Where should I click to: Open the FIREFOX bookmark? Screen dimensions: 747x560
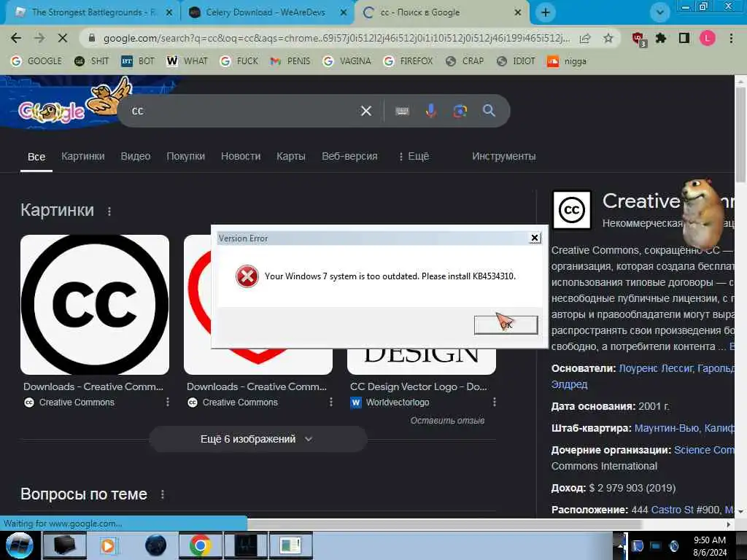409,61
